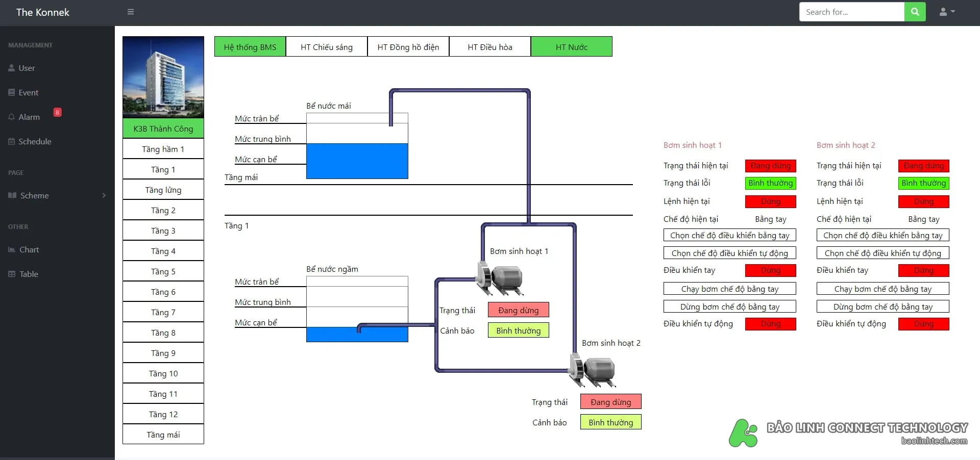Switch to HT Chiếu sáng tab
980x460 pixels.
coord(327,47)
